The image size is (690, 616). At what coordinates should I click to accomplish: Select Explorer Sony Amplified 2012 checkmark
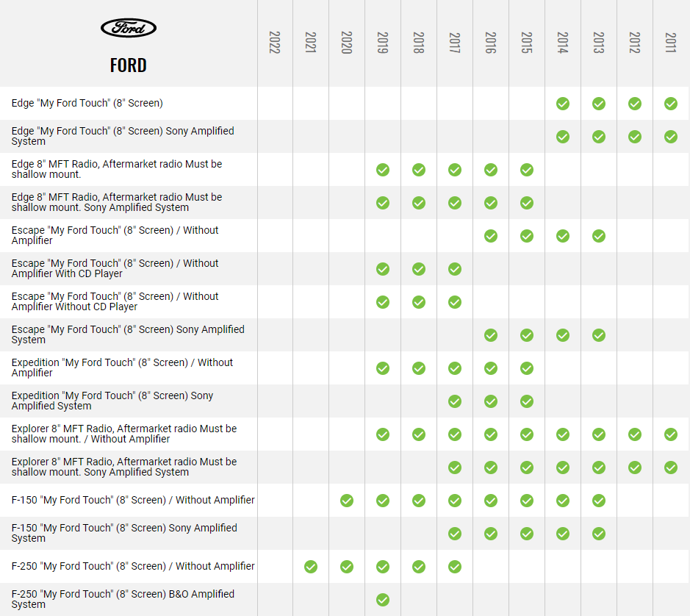pos(634,468)
